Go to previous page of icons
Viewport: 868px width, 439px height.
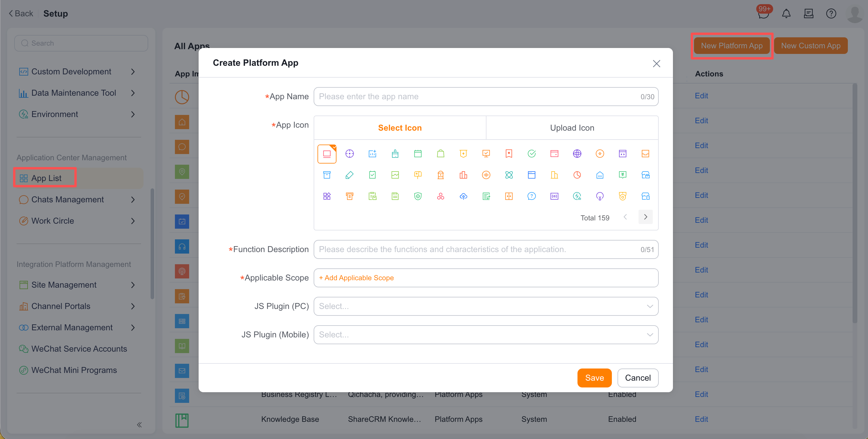click(625, 217)
